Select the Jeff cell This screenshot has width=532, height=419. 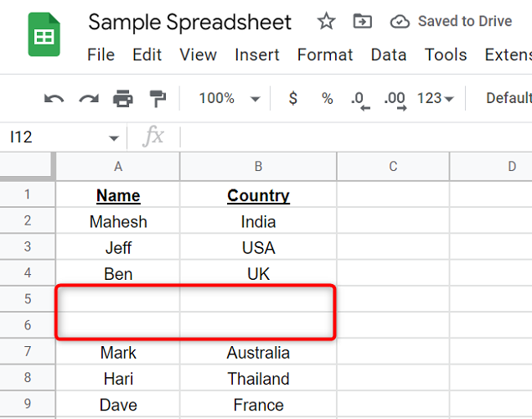pyautogui.click(x=118, y=246)
